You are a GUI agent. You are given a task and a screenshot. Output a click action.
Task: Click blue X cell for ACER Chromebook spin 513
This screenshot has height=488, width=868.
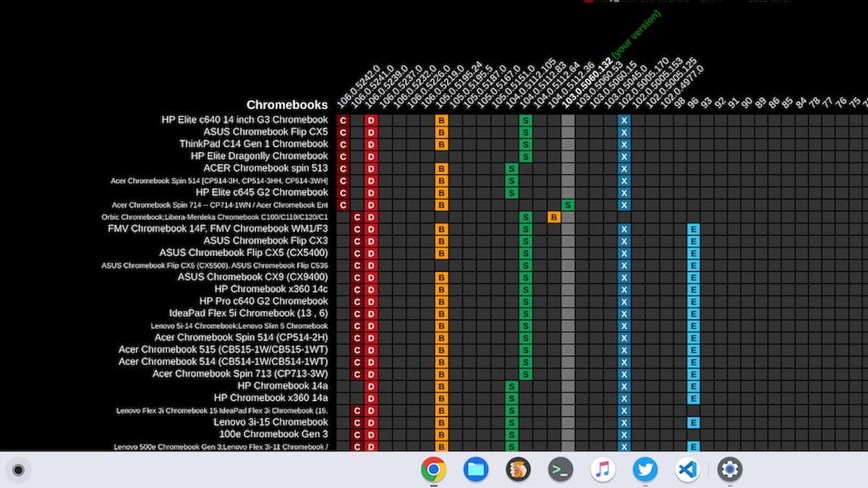coord(624,168)
